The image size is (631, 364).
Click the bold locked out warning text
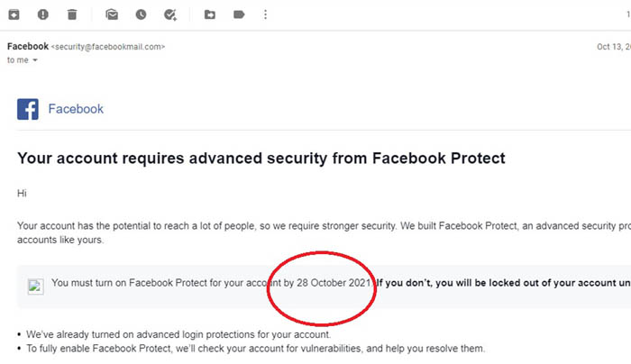point(503,283)
